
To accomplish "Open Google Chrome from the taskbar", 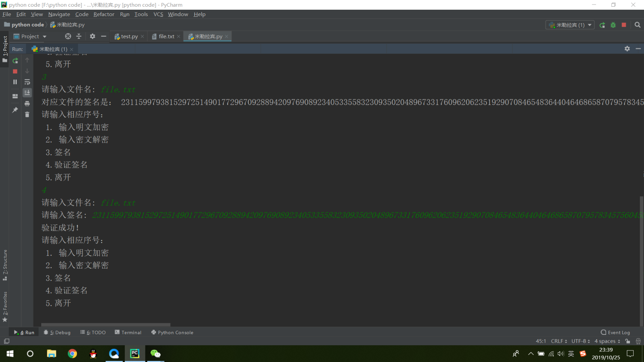I will [x=72, y=353].
